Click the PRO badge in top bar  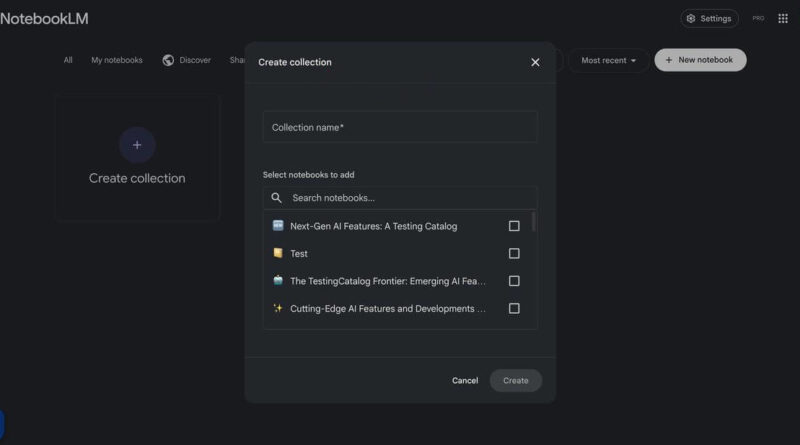pos(758,18)
